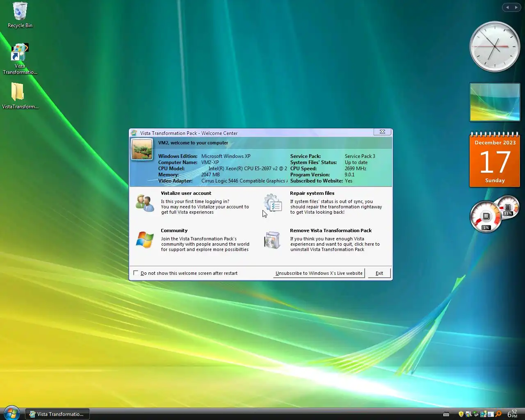Click the December 2023 calendar gadget

(495, 160)
